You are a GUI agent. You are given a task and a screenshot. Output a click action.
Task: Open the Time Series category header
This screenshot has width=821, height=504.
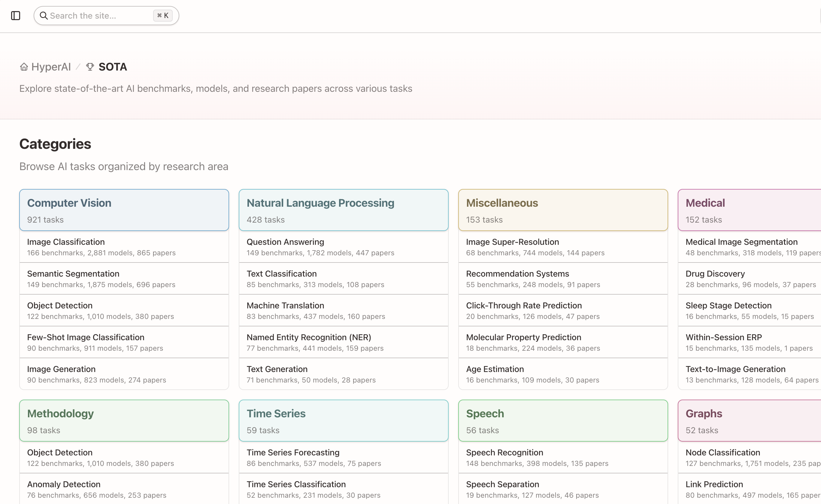[343, 421]
